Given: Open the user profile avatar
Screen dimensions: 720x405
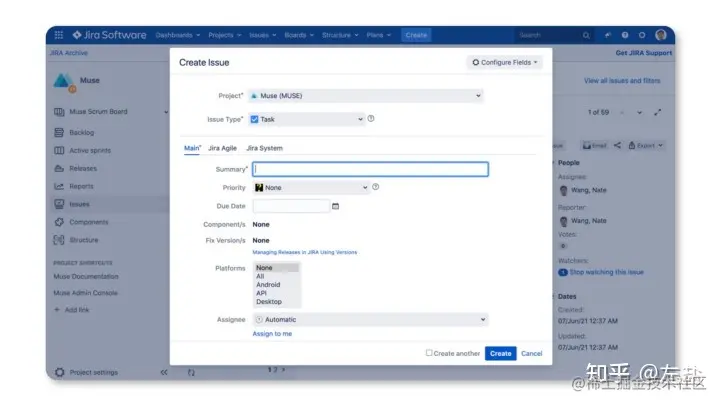Looking at the screenshot, I should [661, 35].
